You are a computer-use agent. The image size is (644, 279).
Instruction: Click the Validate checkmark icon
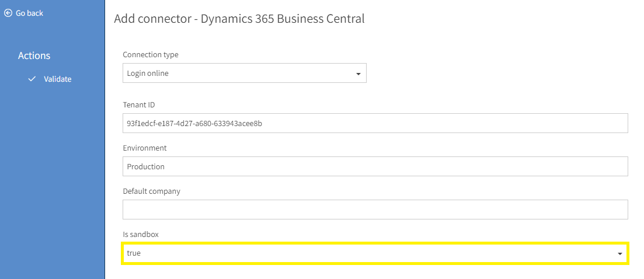tap(32, 79)
